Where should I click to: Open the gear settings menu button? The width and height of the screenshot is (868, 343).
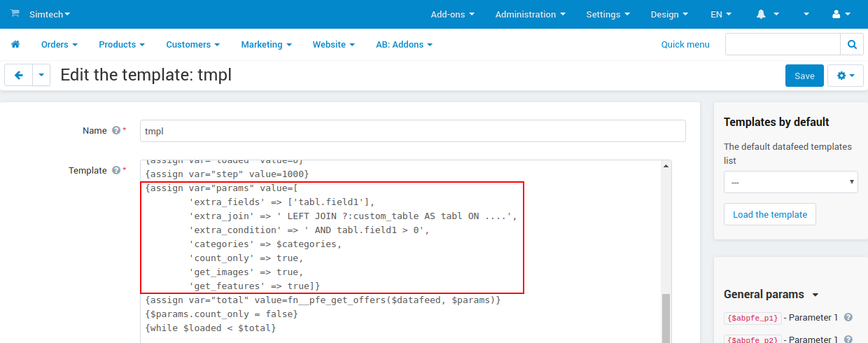click(x=846, y=76)
